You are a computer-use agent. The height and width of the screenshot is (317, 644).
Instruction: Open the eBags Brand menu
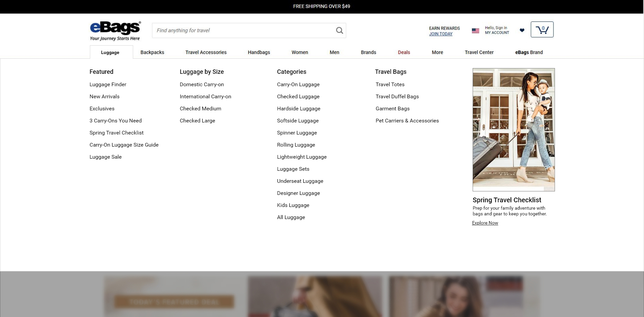[529, 52]
